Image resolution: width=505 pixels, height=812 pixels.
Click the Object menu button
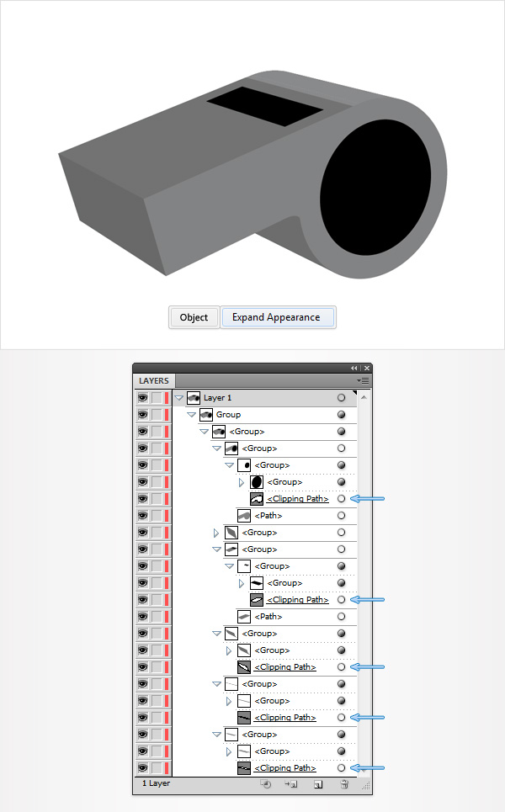[194, 317]
